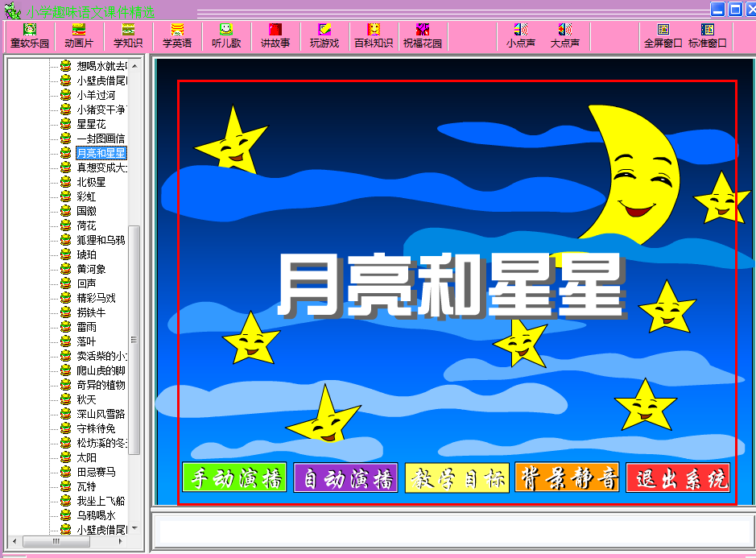Click the 手动演播 green button
This screenshot has height=558, width=756.
tap(235, 477)
